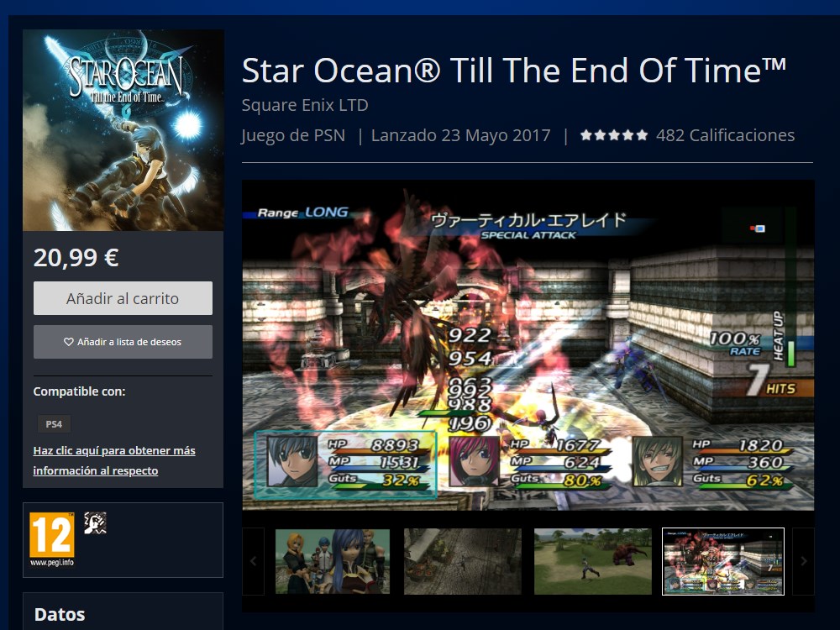Screen dimensions: 840x630
Task: Click the Star Ocean Till The End Of Time title
Action: point(514,71)
